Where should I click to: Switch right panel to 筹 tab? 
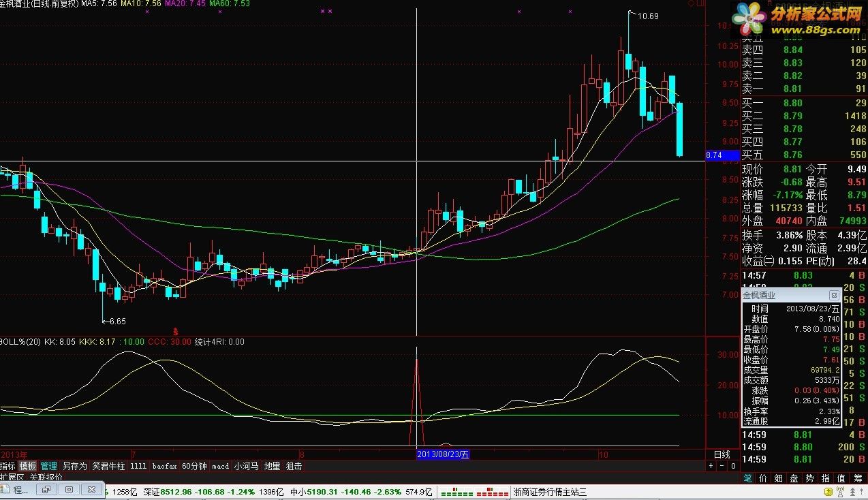[857, 478]
